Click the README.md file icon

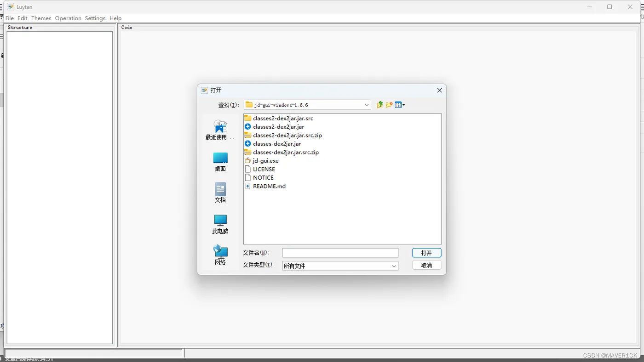pos(248,186)
